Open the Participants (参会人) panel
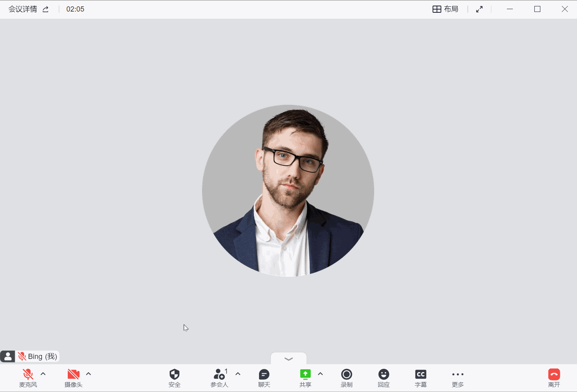 click(220, 377)
